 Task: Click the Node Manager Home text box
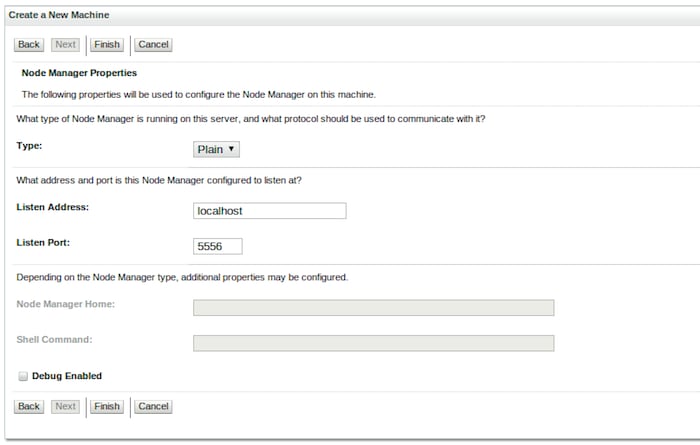pos(373,308)
